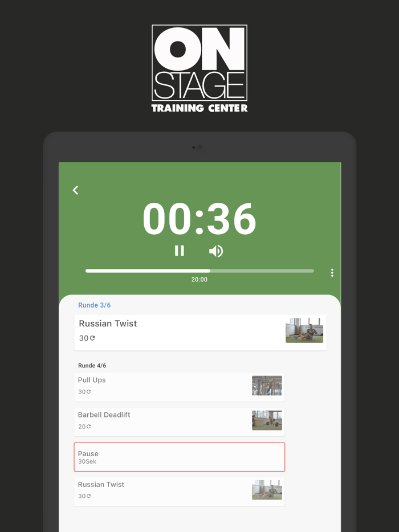Click the workout progress bar
Viewport: 399px width, 532px height.
click(x=199, y=271)
